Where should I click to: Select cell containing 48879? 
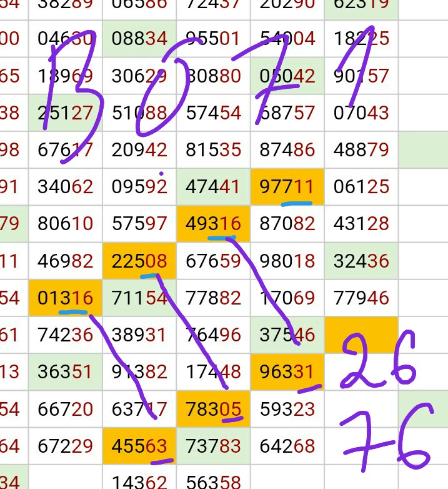point(361,149)
